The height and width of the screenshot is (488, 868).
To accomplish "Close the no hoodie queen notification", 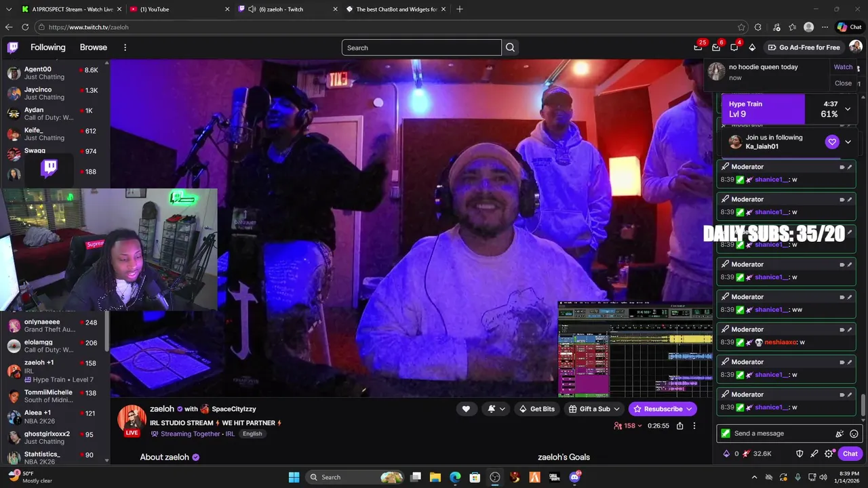I will pyautogui.click(x=843, y=83).
